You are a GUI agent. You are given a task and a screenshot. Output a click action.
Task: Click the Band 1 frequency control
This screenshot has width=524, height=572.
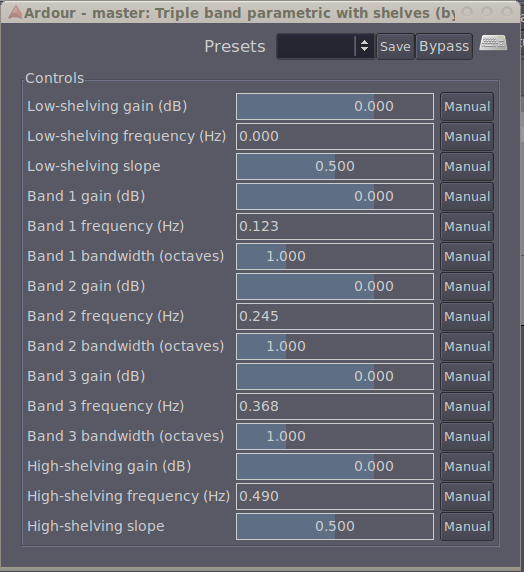tap(335, 227)
